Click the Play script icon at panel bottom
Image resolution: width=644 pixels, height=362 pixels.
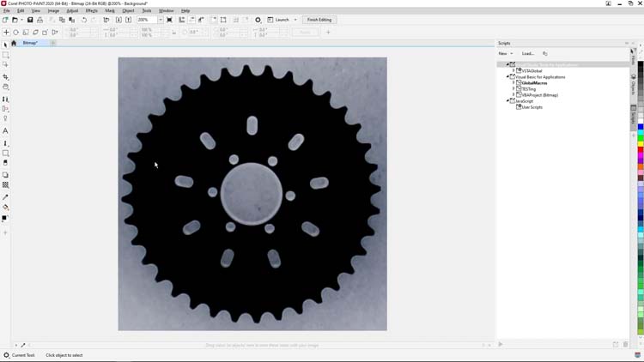click(x=501, y=344)
